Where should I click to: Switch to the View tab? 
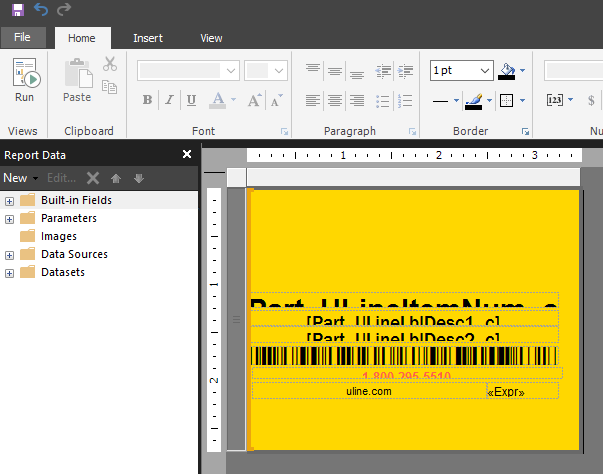click(211, 38)
